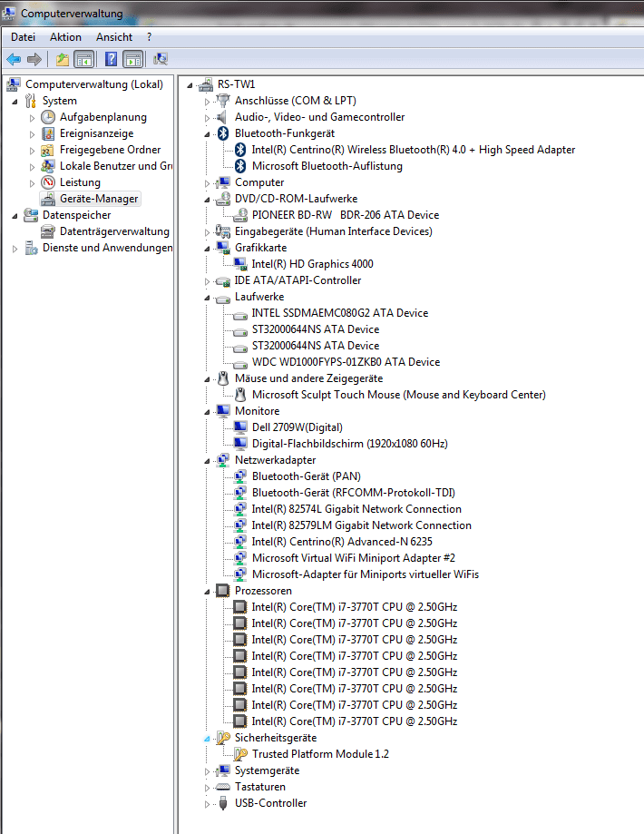Screen dimensions: 644x834
Task: Click the Geräte-Manager icon in the tree
Action: (48, 199)
